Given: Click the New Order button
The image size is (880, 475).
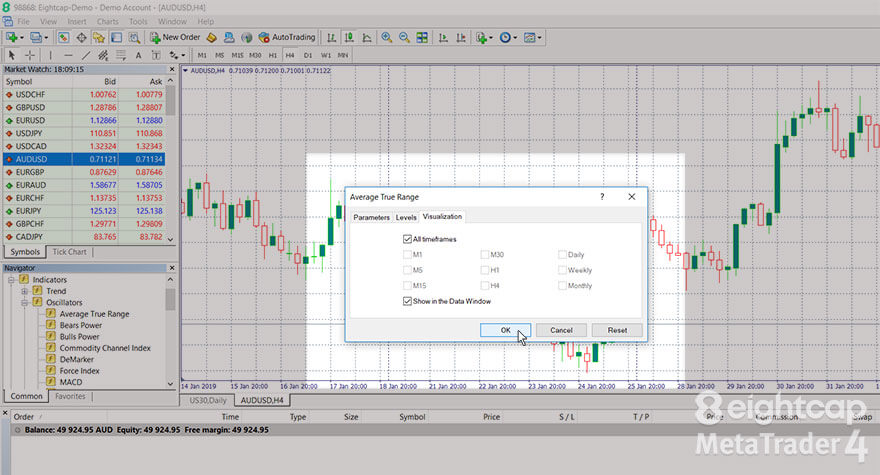Looking at the screenshot, I should [175, 38].
